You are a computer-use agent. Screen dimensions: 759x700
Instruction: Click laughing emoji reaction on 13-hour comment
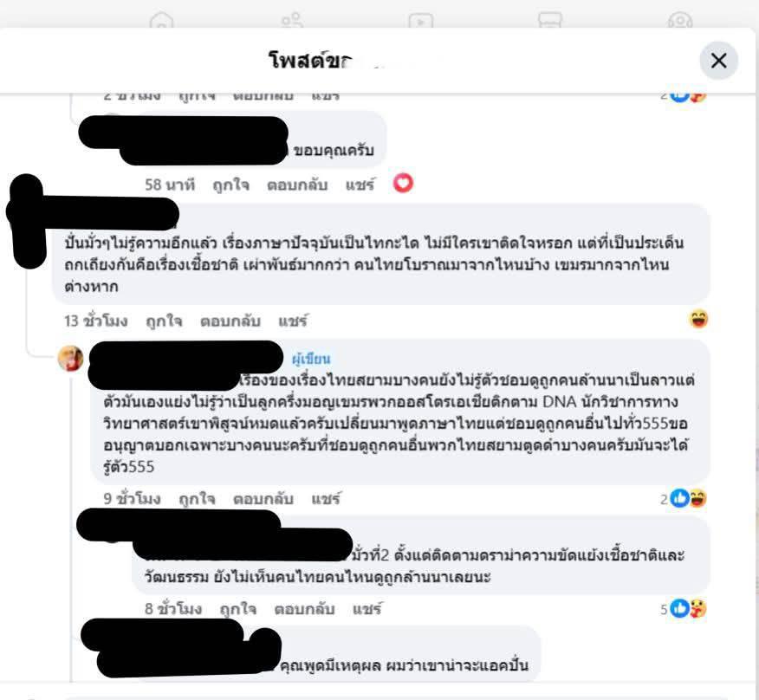point(698,320)
